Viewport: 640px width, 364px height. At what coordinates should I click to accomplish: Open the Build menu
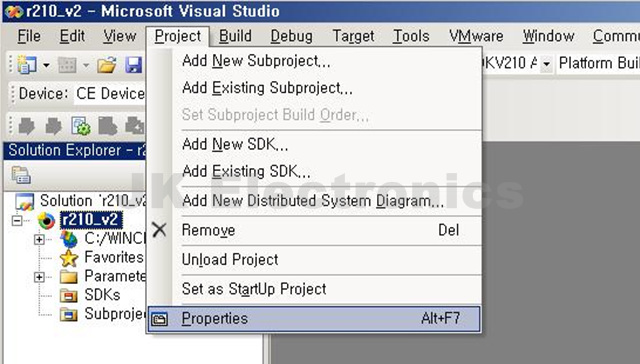[235, 36]
